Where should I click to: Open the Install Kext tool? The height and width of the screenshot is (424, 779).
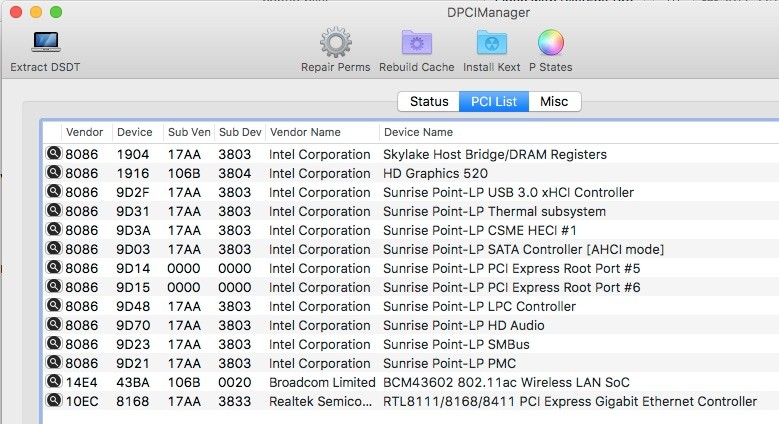click(491, 42)
